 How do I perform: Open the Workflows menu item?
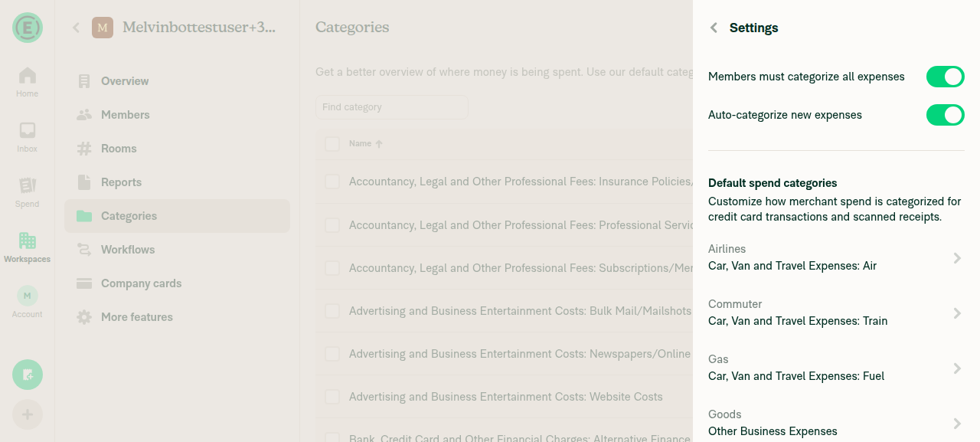tap(177, 250)
